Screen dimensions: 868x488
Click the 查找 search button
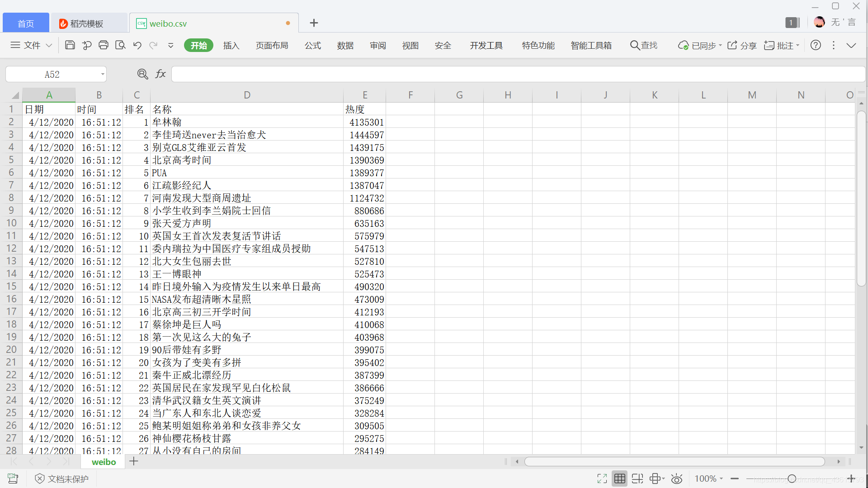pyautogui.click(x=644, y=45)
